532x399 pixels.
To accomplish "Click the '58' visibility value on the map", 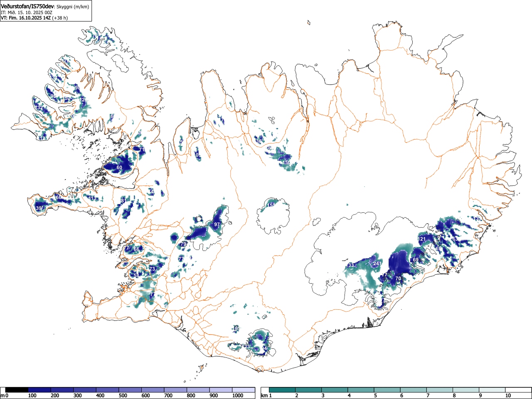I will pos(136,276).
